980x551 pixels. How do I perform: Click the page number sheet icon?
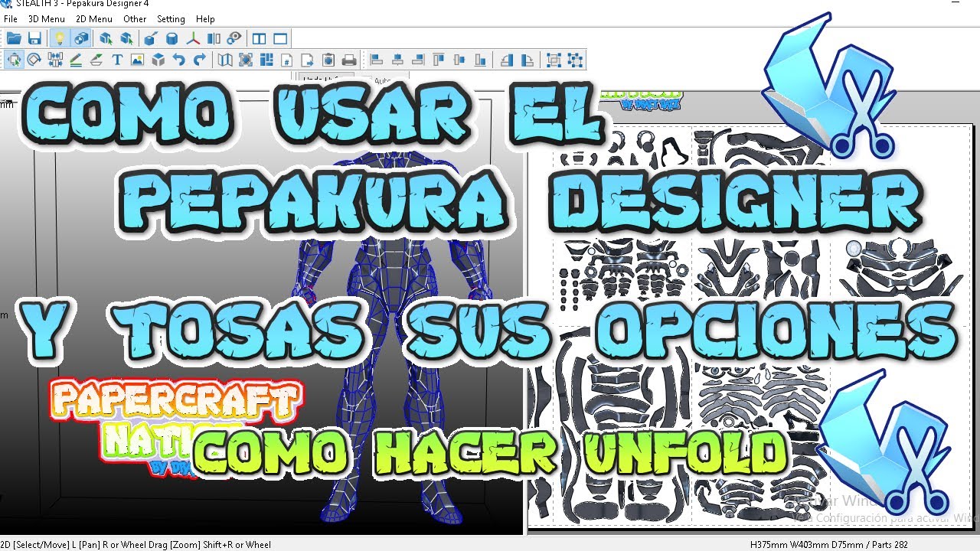pos(287,60)
